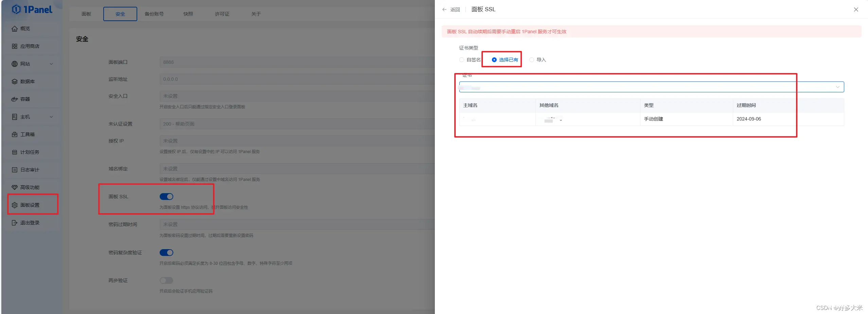Viewport: 868px width, 314px height.
Task: Click the 主机 host icon
Action: click(x=15, y=117)
